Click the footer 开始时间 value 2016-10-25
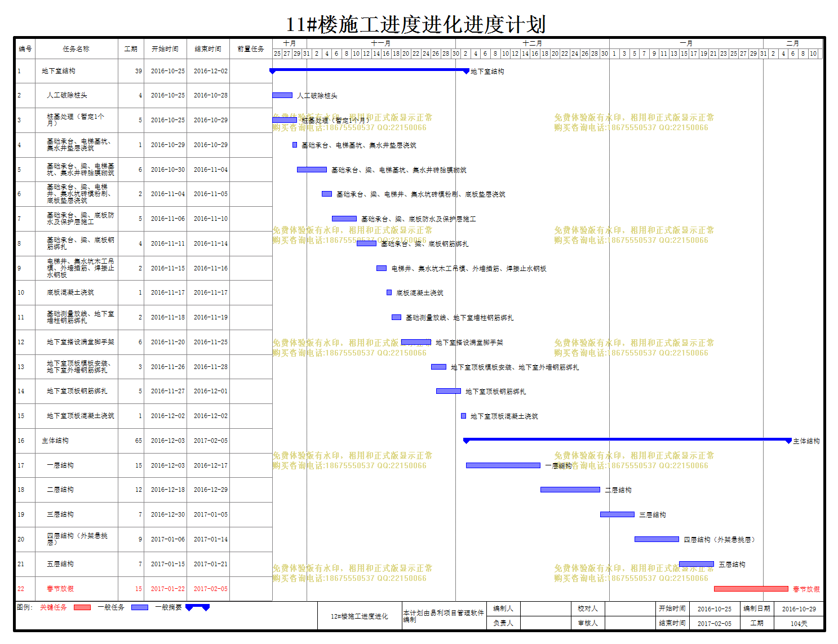838x644 pixels. tap(715, 609)
